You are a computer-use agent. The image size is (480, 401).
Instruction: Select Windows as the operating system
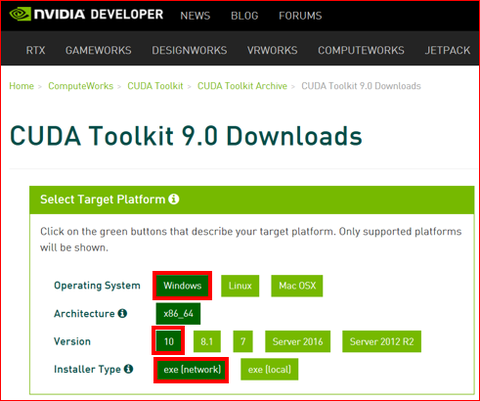click(182, 286)
